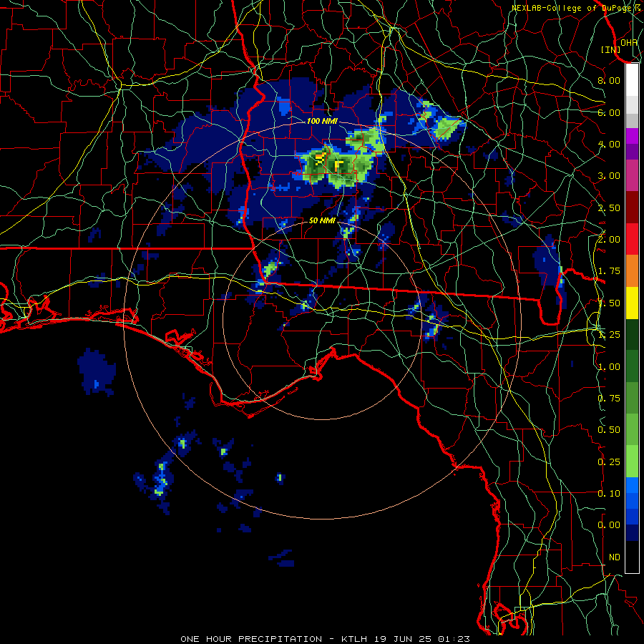Click the magenta legend swatch beside 4.00

[x=632, y=136]
